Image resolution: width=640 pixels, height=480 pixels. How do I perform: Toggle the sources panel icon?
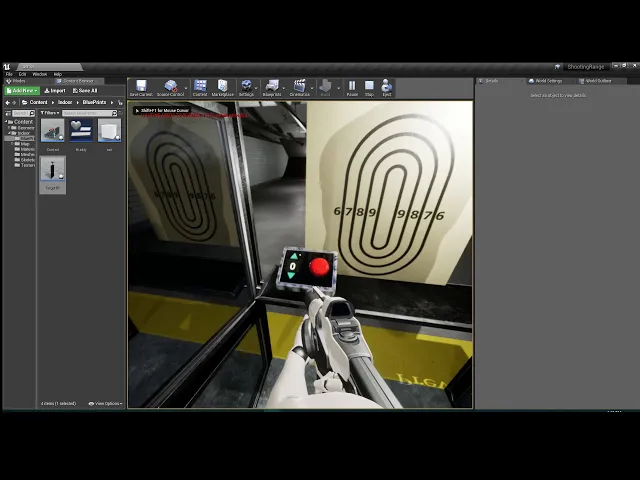pyautogui.click(x=7, y=113)
